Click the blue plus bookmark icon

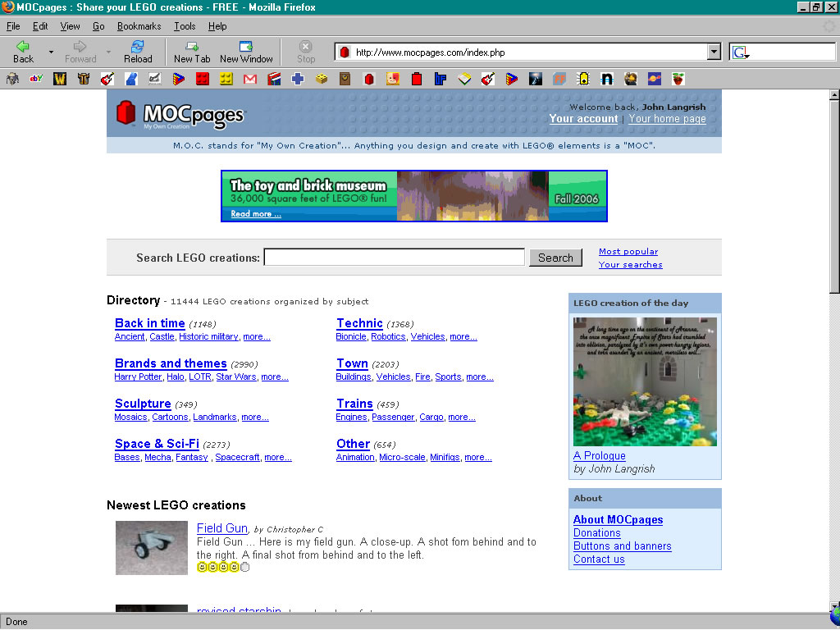tap(297, 79)
